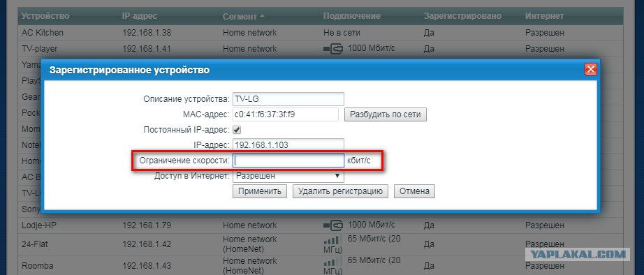
Task: Click the Отмена button
Action: [x=414, y=191]
